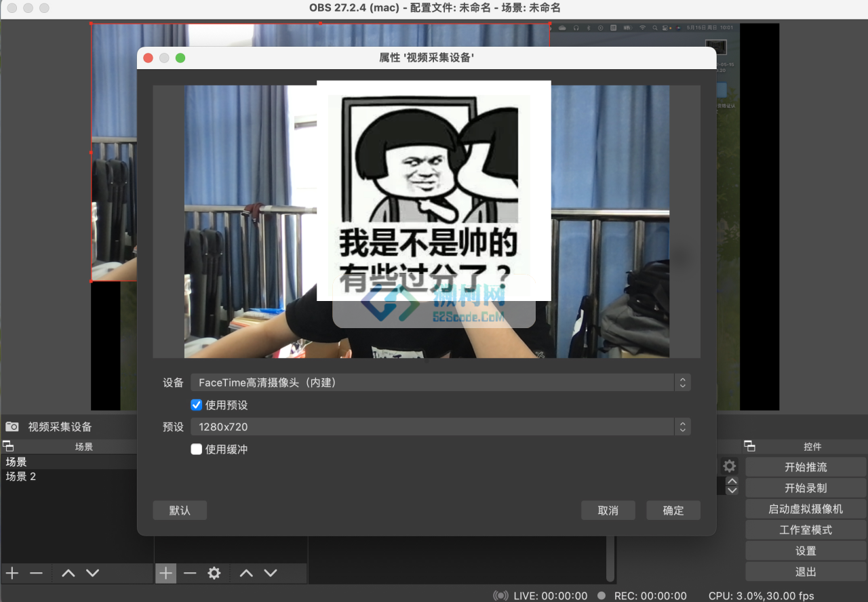Click 开始录制 to start recording

[x=806, y=488]
